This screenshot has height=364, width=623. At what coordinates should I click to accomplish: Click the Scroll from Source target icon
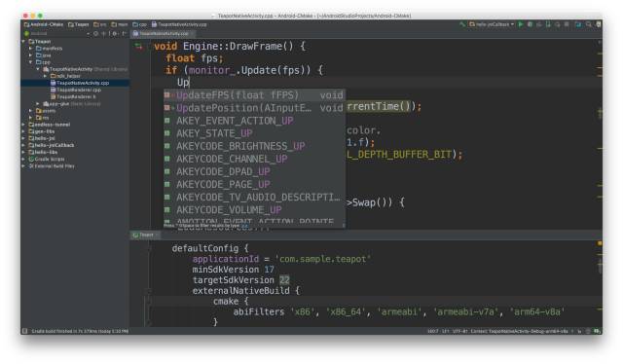95,34
